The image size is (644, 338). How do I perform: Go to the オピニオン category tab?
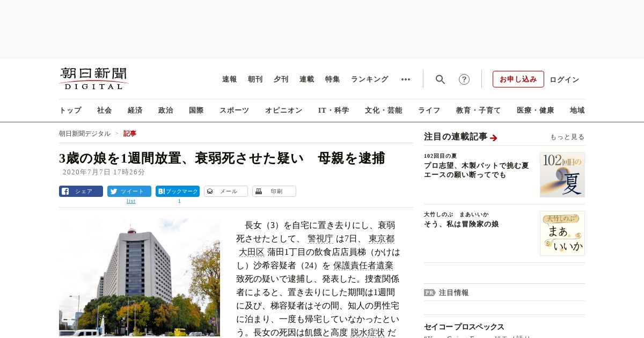click(283, 111)
